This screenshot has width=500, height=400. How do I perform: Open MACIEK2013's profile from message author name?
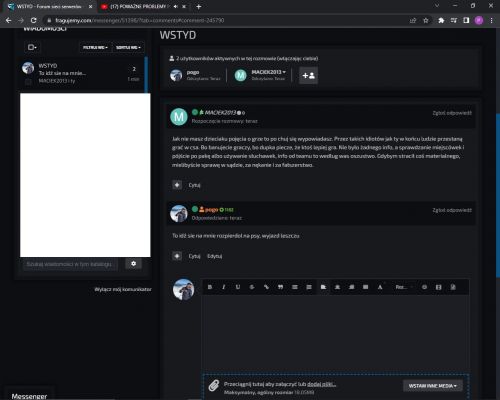220,113
